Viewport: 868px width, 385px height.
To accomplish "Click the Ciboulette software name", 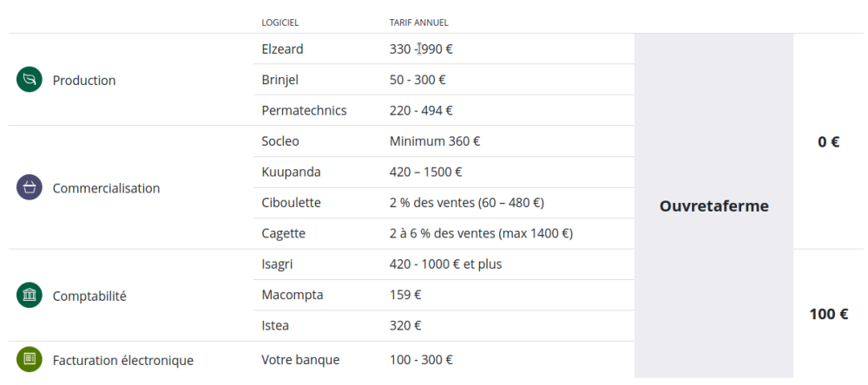I will pyautogui.click(x=291, y=202).
